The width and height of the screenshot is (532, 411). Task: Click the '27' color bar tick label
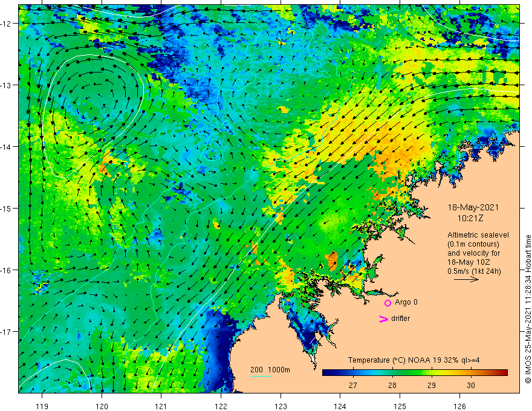(x=353, y=385)
